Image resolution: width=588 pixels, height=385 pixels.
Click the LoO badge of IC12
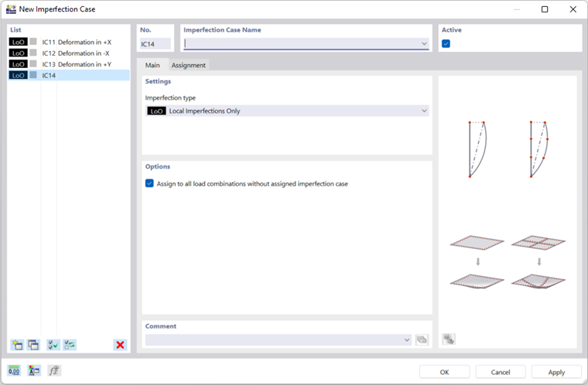(19, 53)
